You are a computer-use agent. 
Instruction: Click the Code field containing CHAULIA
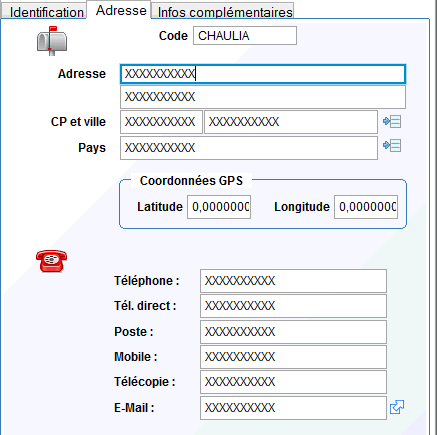pos(245,36)
